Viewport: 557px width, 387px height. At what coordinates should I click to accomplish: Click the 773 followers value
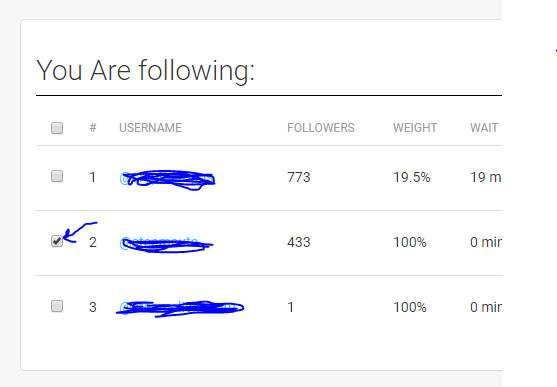pyautogui.click(x=299, y=177)
